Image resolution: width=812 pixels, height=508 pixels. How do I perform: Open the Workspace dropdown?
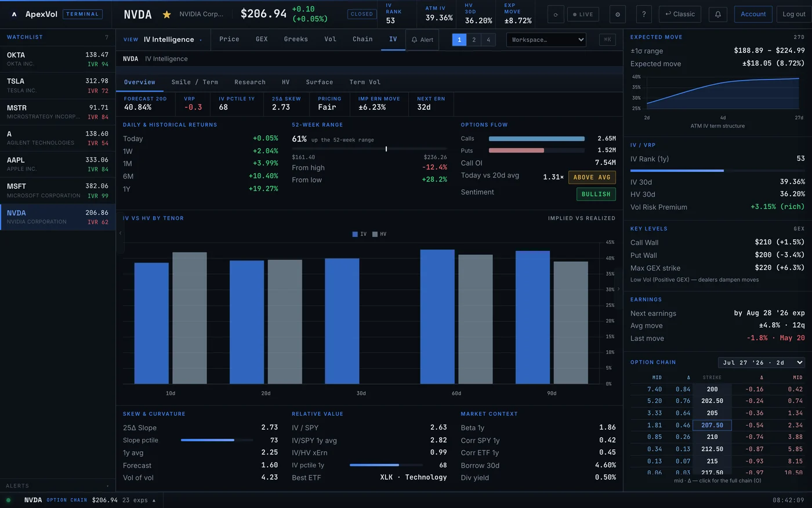pos(546,39)
